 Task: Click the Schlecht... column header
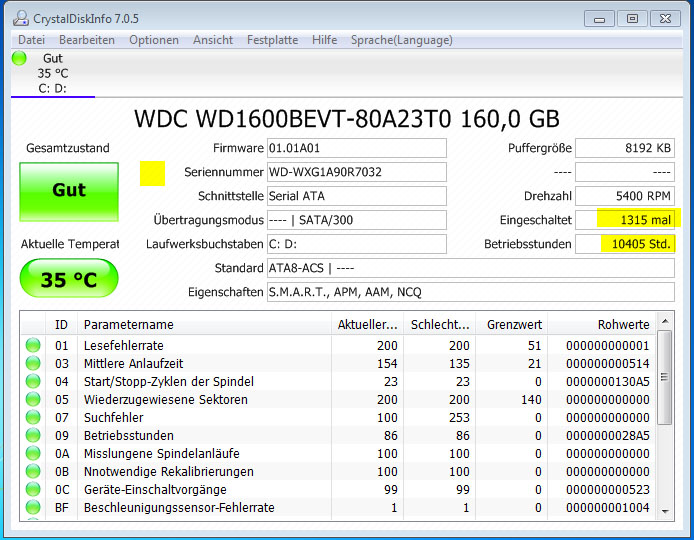[440, 324]
